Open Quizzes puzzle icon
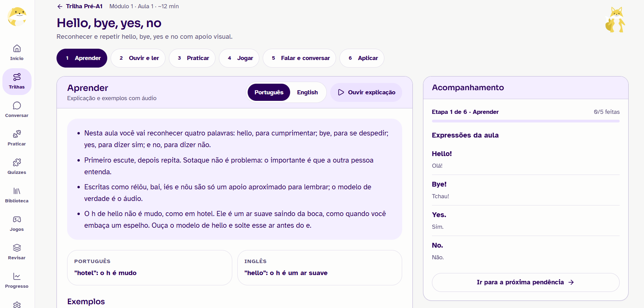This screenshot has height=308, width=644. (17, 162)
